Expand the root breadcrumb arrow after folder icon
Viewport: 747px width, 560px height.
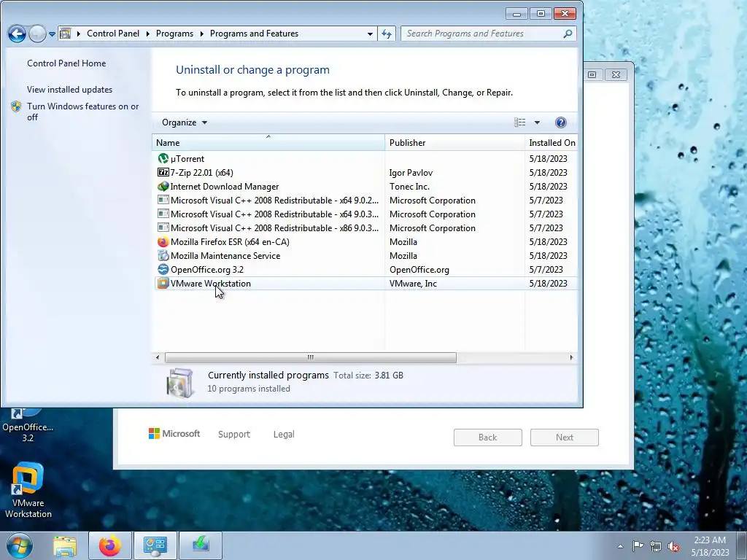pyautogui.click(x=79, y=34)
